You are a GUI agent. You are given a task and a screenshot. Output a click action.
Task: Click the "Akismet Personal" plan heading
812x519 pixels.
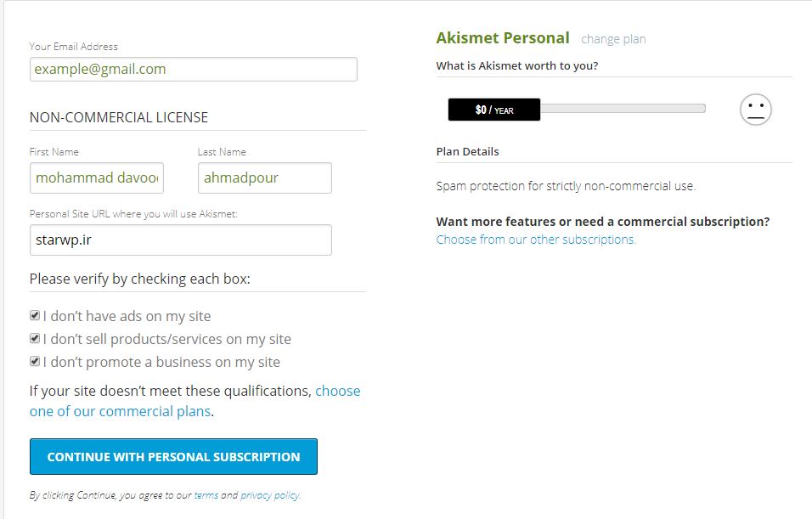[x=503, y=38]
